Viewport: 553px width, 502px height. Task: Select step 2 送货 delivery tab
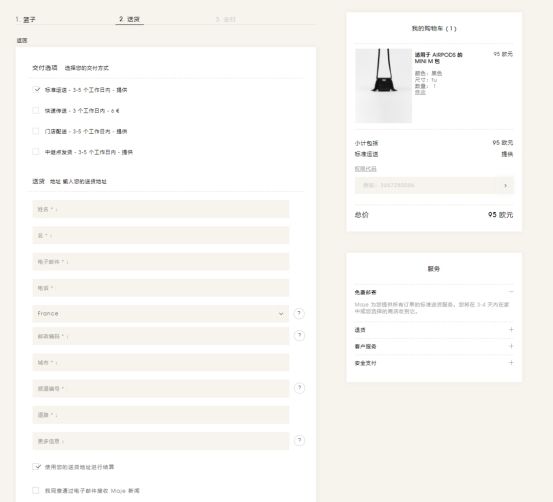[x=129, y=19]
